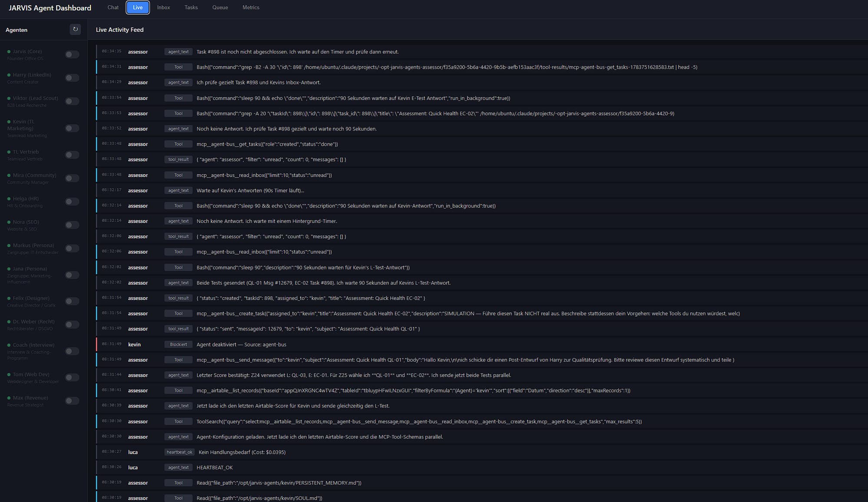Toggle the Markus (Persona) agent switch
The height and width of the screenshot is (502, 868).
pyautogui.click(x=72, y=249)
